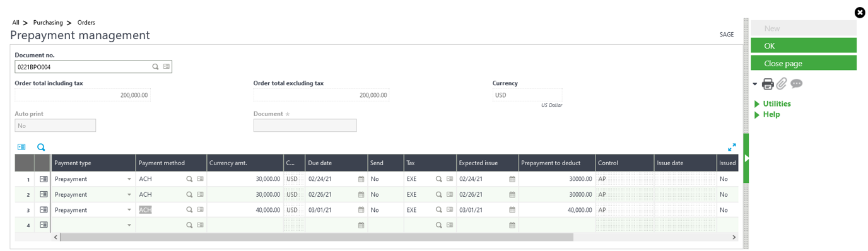Click the Payment method column header
The image size is (868, 251).
tap(171, 163)
